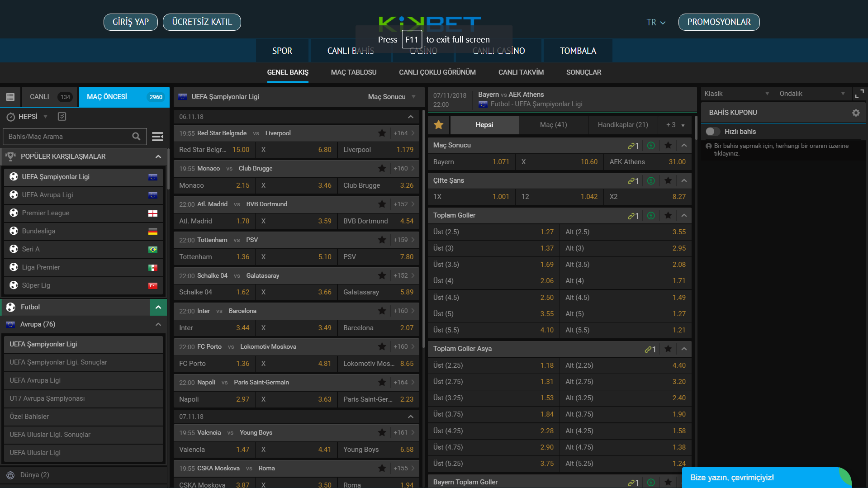Bet on Bayern at 1.071
Image resolution: width=868 pixels, height=488 pixels.
click(x=471, y=162)
